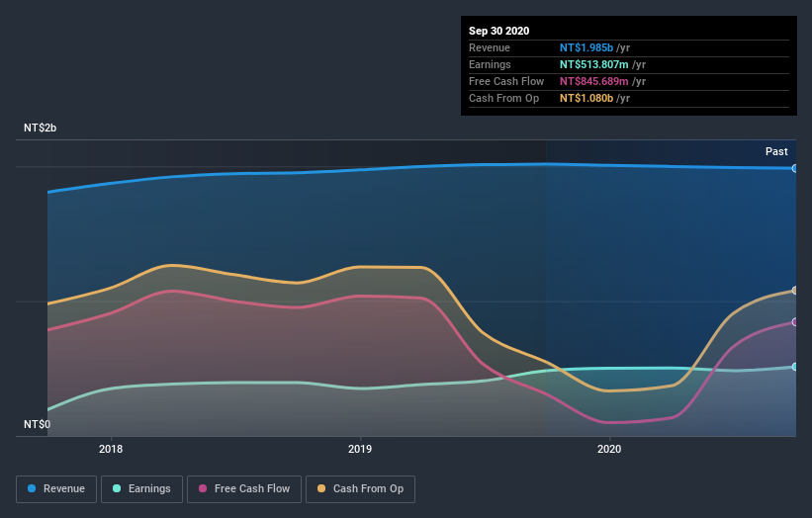Image resolution: width=812 pixels, height=518 pixels.
Task: Toggle the Revenue legend button
Action: pos(56,489)
